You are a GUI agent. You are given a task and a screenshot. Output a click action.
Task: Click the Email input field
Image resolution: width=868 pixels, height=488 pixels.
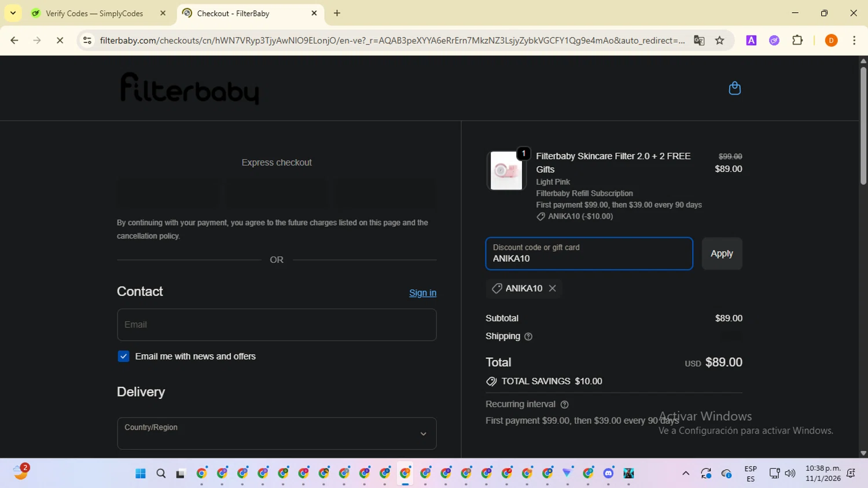[x=277, y=325]
